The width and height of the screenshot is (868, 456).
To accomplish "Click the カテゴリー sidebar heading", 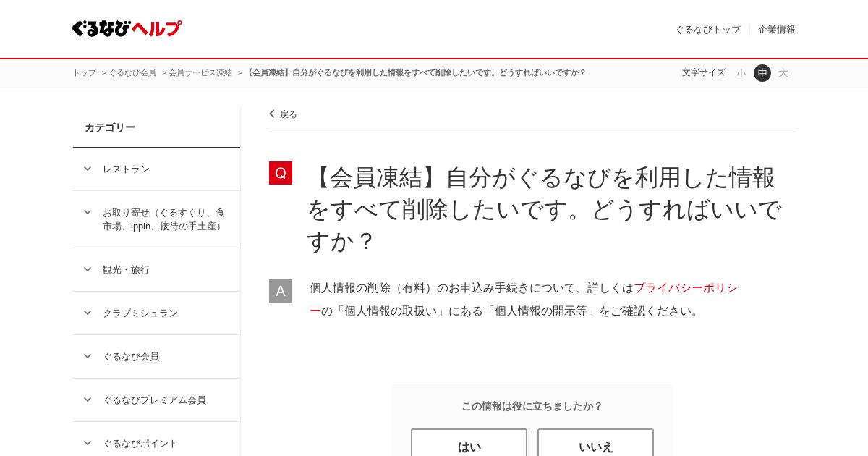I will coord(110,127).
